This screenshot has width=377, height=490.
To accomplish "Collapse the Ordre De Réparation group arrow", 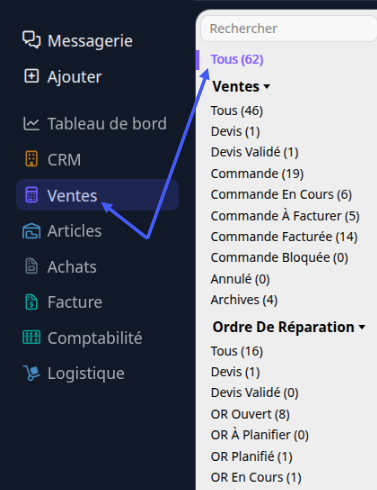I will click(x=362, y=327).
